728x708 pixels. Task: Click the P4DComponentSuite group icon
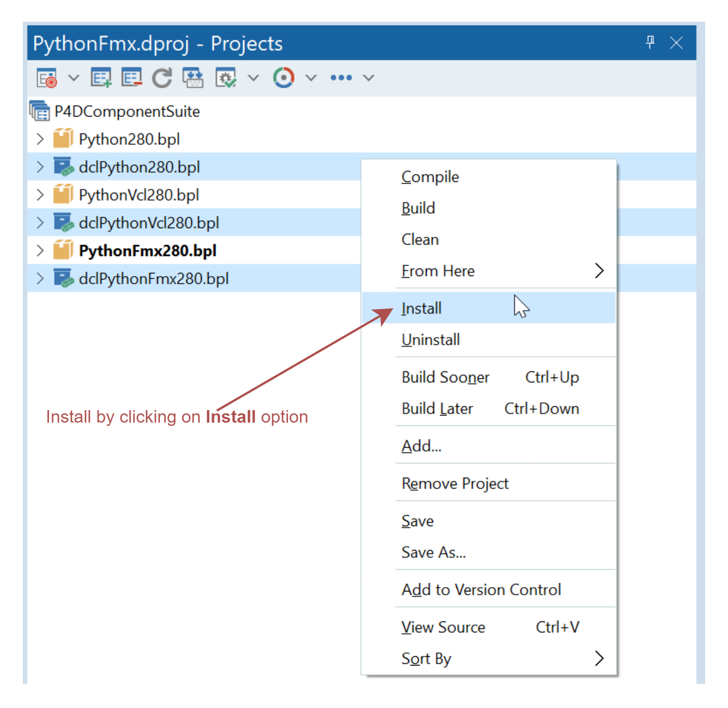pyautogui.click(x=40, y=111)
